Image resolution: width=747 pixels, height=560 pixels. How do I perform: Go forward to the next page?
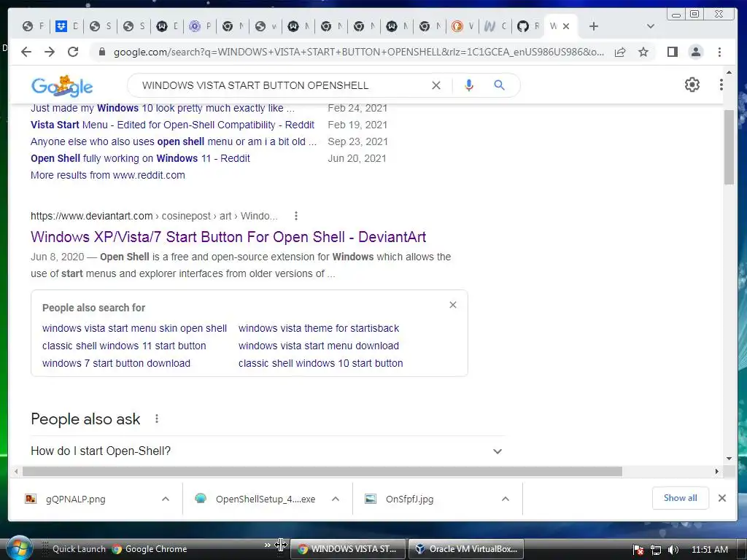pos(50,52)
